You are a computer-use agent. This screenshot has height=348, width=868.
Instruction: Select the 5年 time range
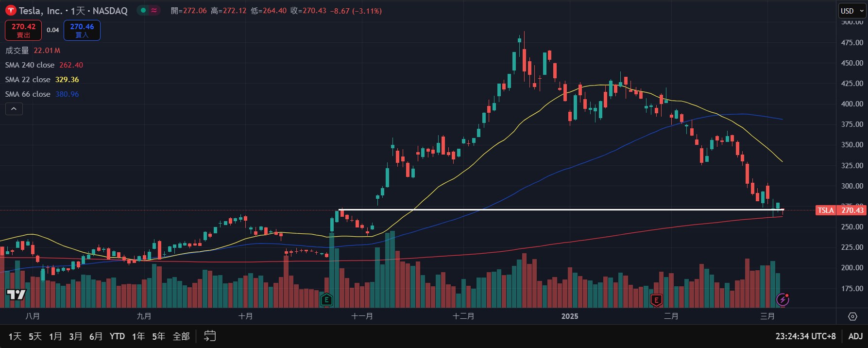159,336
